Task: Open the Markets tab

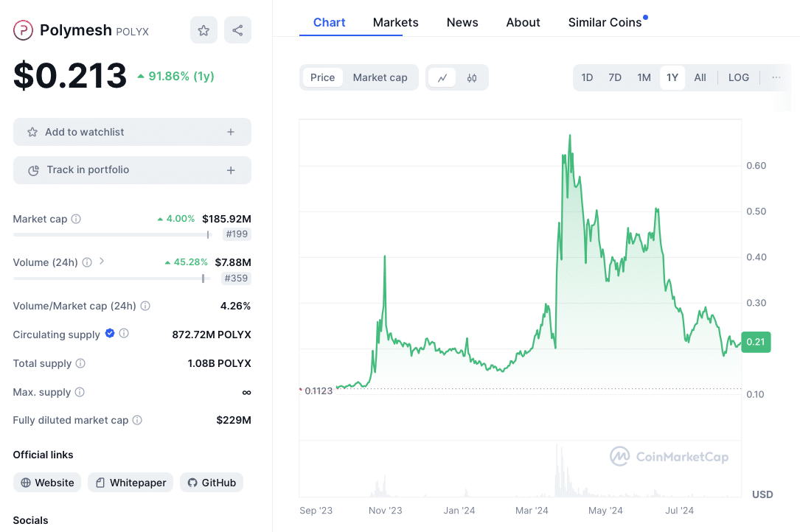Action: (395, 22)
